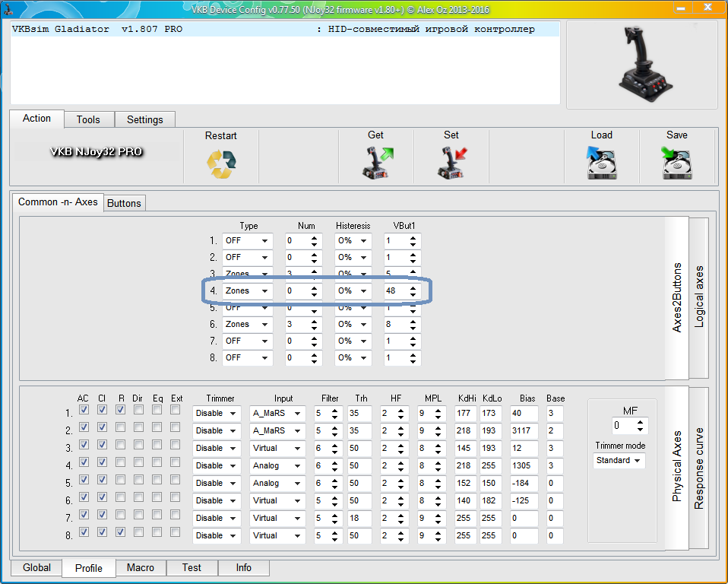Image resolution: width=728 pixels, height=584 pixels.
Task: Select the Common -n- Axes tab
Action: tap(58, 202)
